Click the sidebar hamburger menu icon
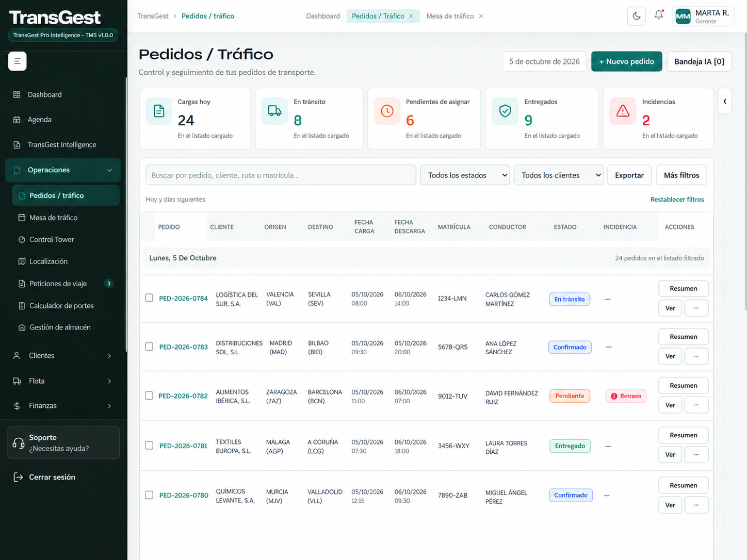 point(17,61)
